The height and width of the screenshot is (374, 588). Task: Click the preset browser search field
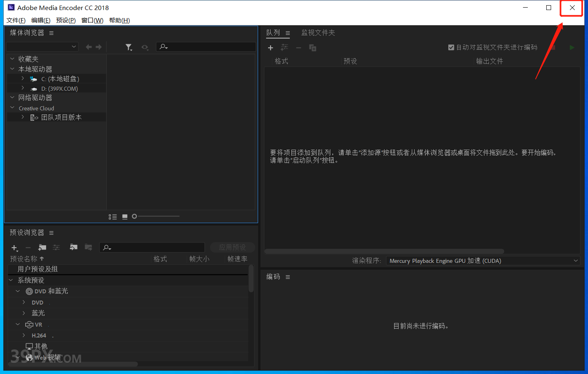tap(152, 248)
